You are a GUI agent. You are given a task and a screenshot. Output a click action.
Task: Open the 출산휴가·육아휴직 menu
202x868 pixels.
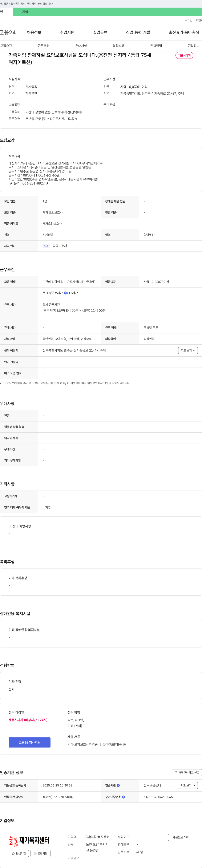pyautogui.click(x=184, y=32)
